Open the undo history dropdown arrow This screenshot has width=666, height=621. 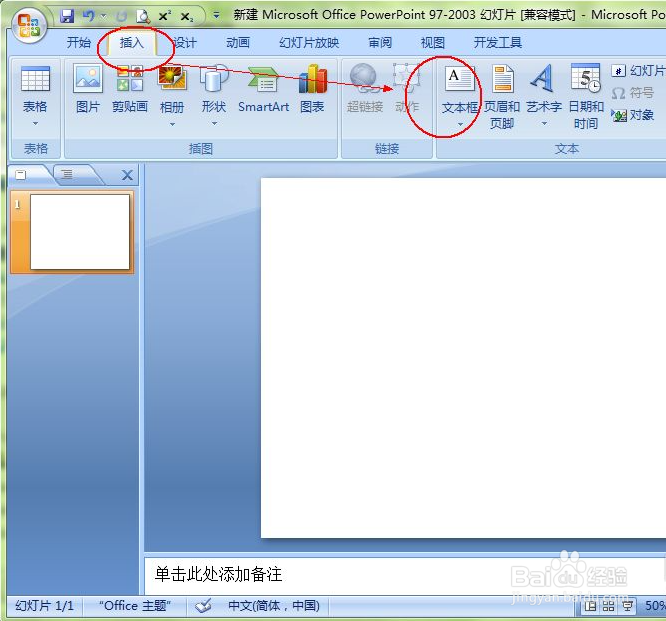[103, 17]
